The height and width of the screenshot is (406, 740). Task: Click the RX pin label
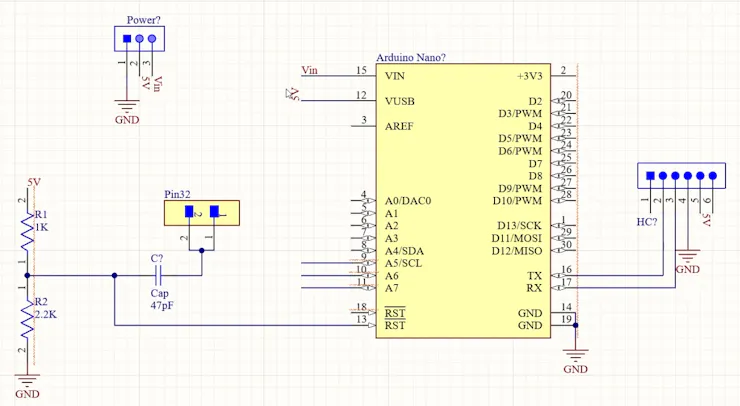(534, 288)
